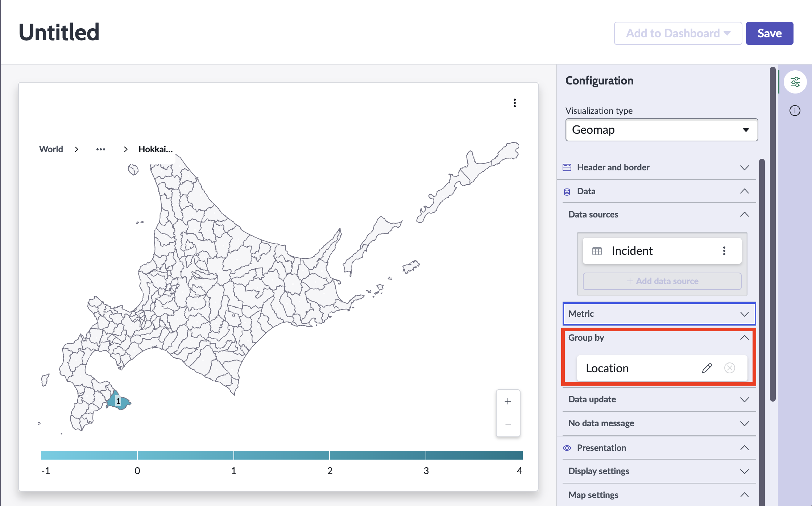Open the configuration sliders panel in the sidebar
This screenshot has width=812, height=506.
[795, 82]
